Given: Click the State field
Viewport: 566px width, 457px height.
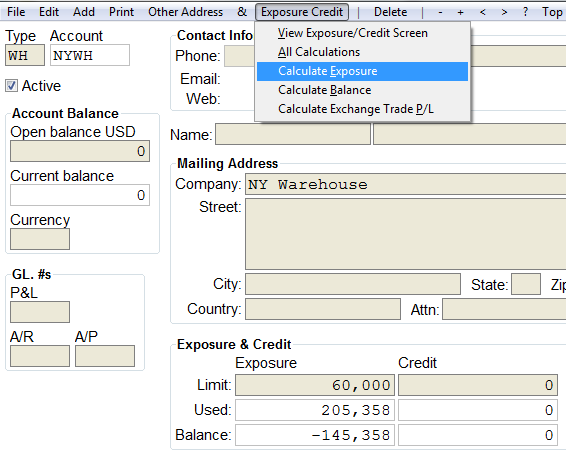Looking at the screenshot, I should coord(526,284).
